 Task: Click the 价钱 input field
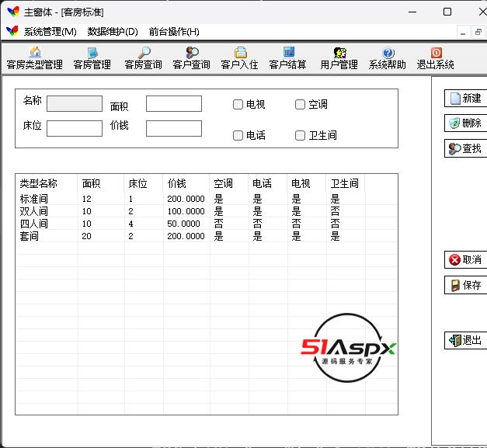174,129
